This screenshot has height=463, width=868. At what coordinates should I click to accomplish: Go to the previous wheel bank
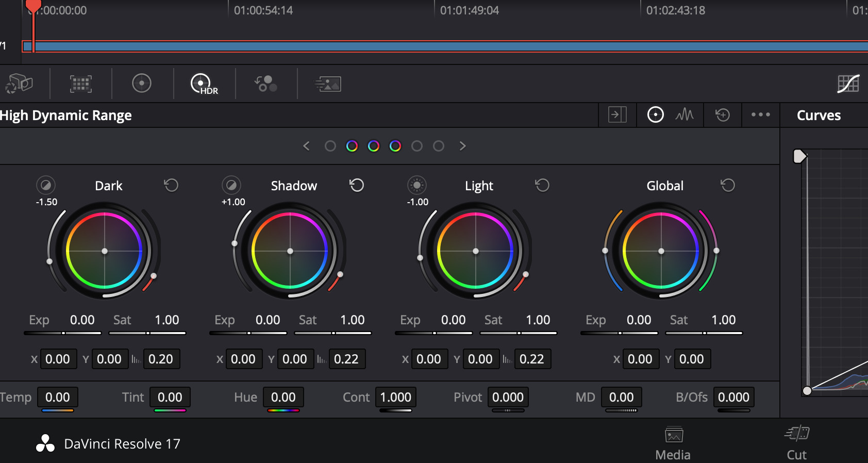pos(307,146)
